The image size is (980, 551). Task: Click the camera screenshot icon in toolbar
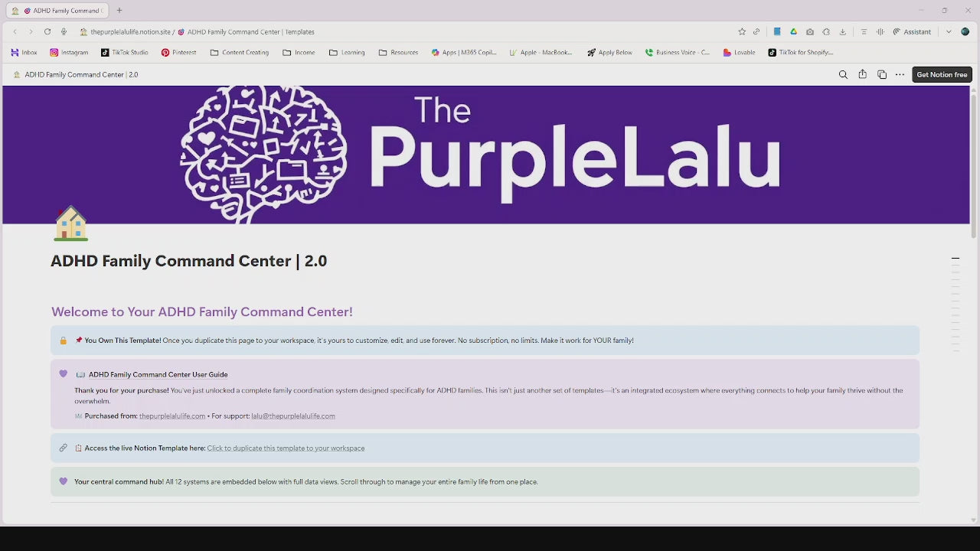tap(810, 32)
